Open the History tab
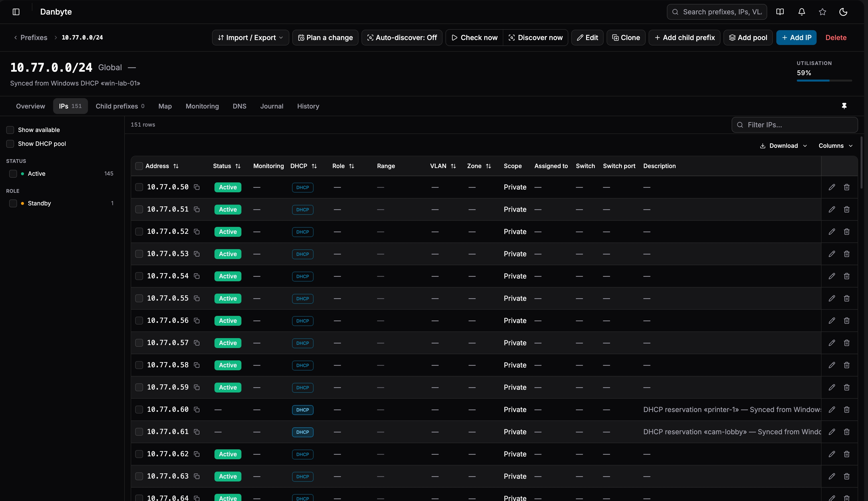 click(308, 106)
